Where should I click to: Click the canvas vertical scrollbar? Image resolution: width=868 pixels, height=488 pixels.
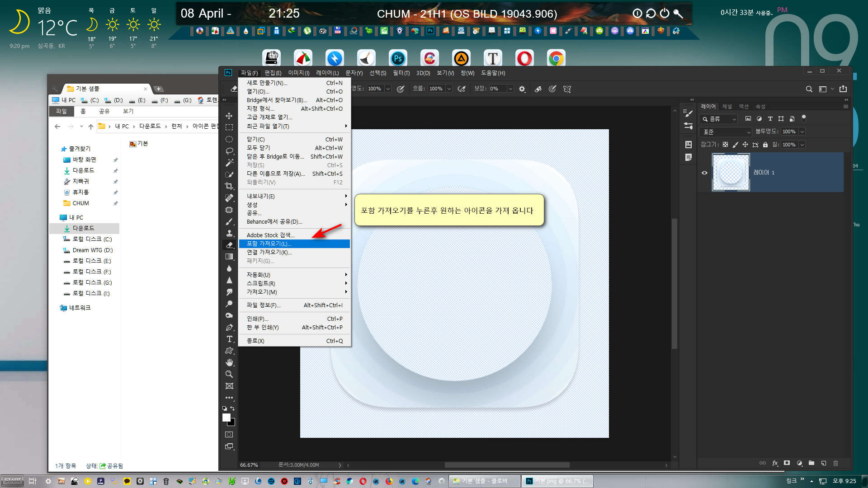(x=674, y=283)
